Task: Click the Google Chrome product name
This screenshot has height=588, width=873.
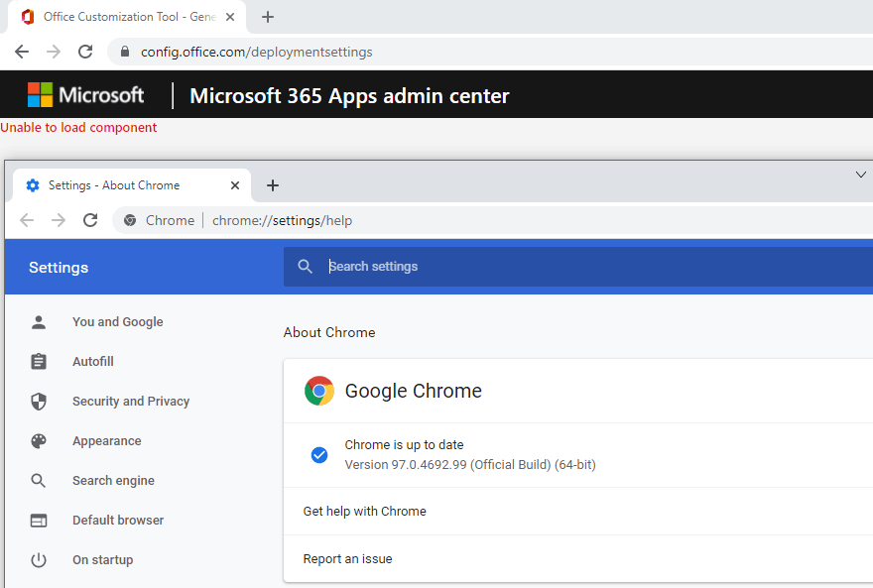Action: 413,391
